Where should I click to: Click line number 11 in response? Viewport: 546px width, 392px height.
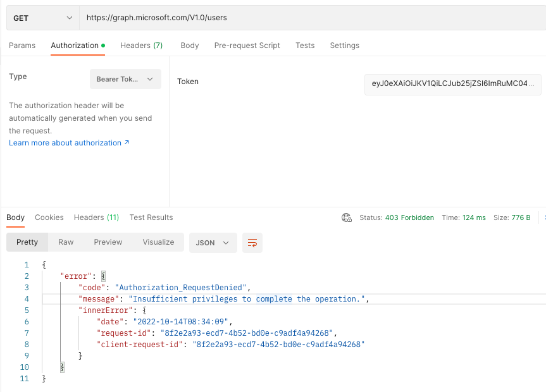point(25,379)
